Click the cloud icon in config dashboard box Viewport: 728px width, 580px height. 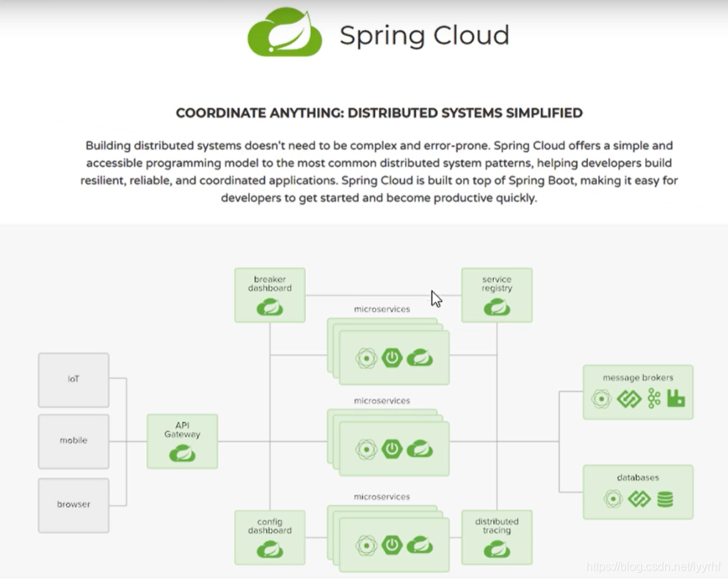point(270,549)
